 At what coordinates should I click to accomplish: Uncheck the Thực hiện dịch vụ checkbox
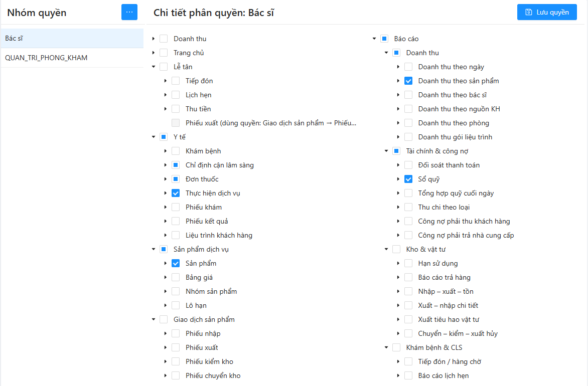176,193
